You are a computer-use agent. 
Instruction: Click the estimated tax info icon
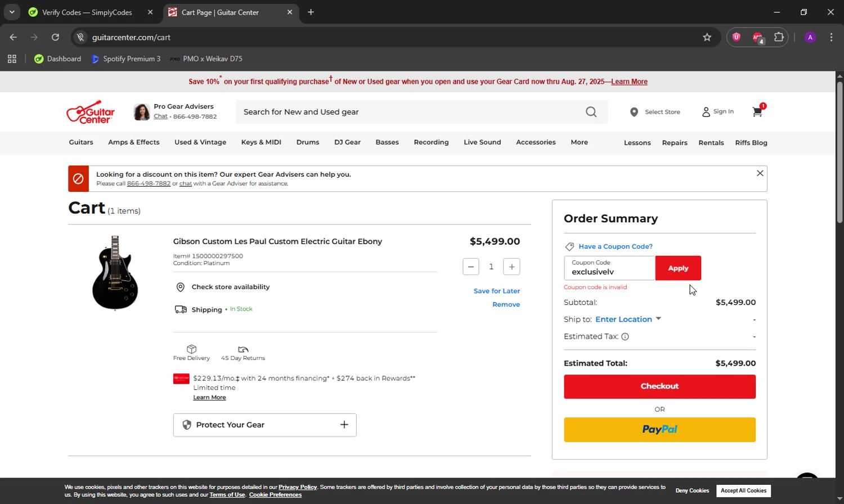click(x=625, y=336)
